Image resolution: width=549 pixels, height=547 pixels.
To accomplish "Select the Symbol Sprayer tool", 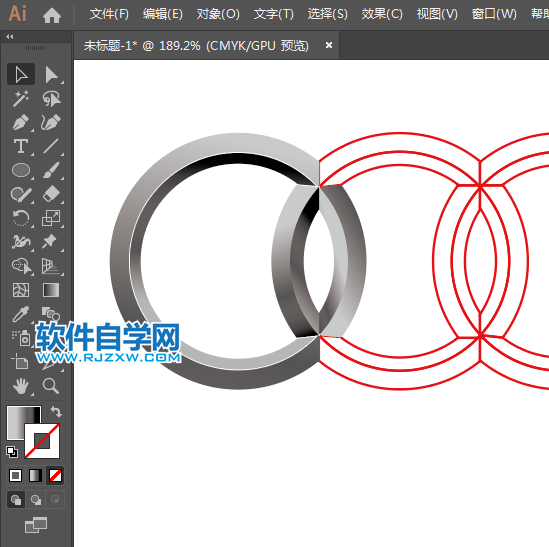I will tap(21, 338).
